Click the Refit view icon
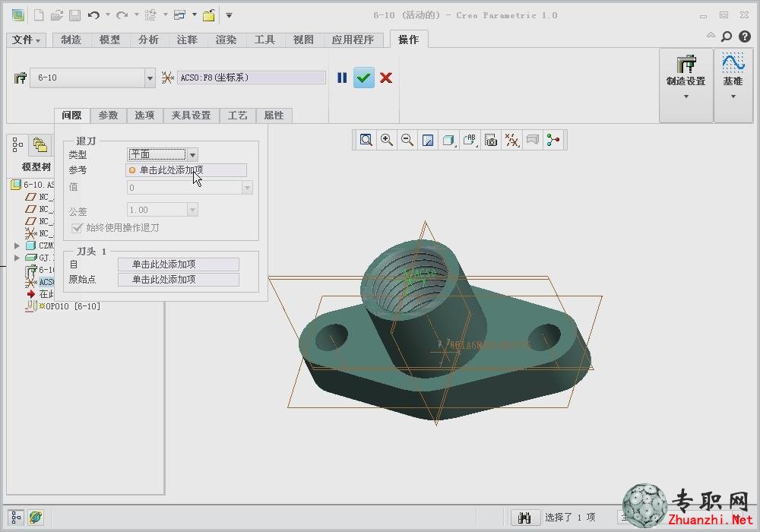The width and height of the screenshot is (760, 532). pyautogui.click(x=366, y=140)
